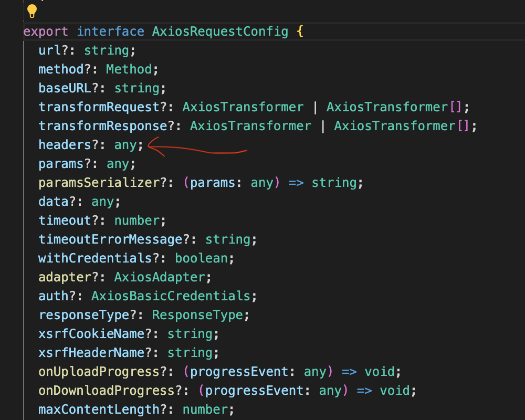The image size is (525, 420).
Task: Click the 'data' property name
Action: click(x=54, y=202)
